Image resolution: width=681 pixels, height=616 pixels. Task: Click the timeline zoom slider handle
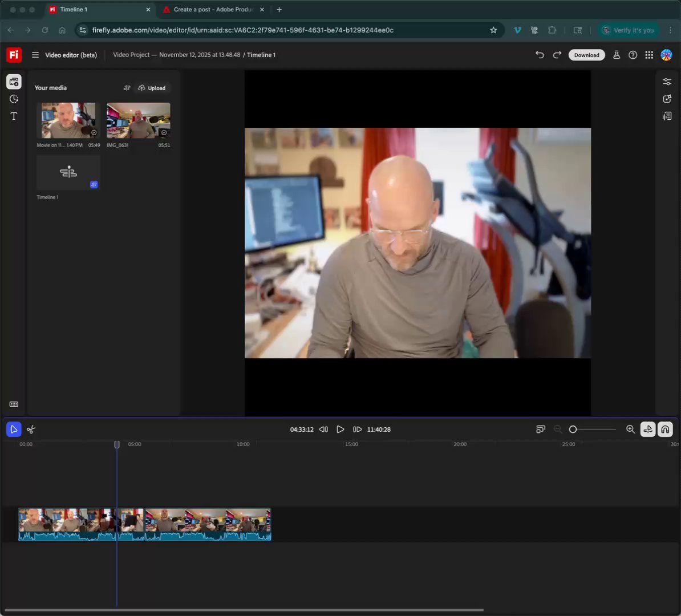(573, 429)
